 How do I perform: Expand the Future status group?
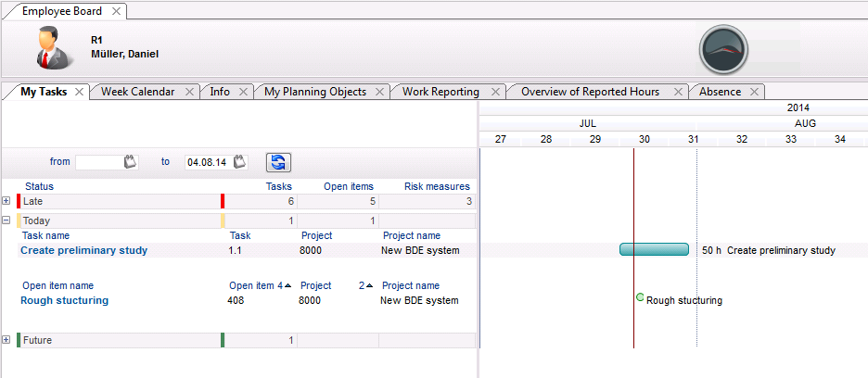tap(6, 340)
